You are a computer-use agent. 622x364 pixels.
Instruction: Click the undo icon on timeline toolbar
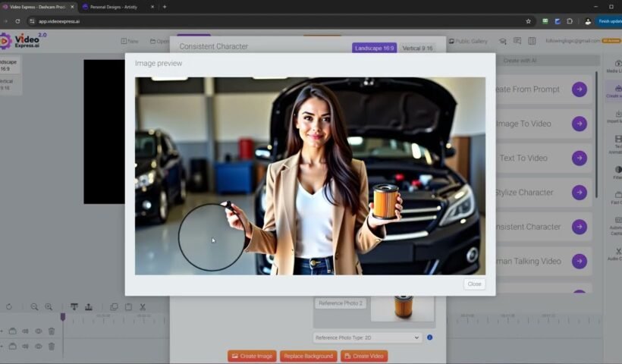point(9,307)
